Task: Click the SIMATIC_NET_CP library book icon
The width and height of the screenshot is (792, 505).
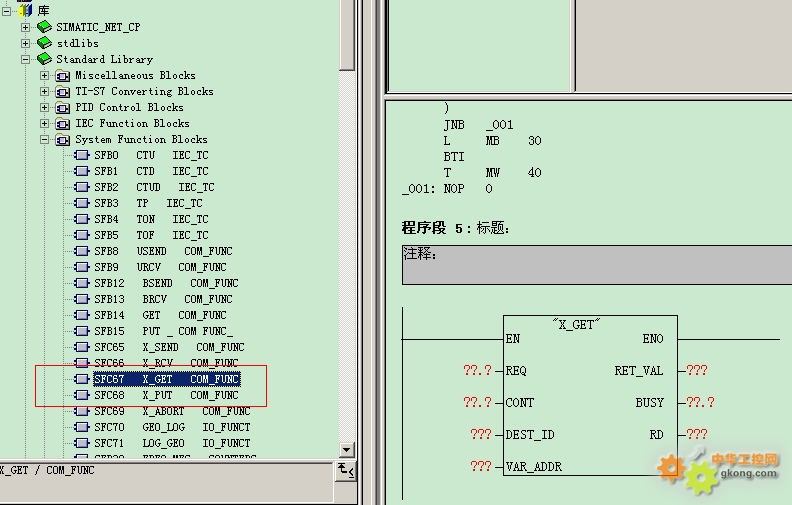Action: [x=44, y=27]
